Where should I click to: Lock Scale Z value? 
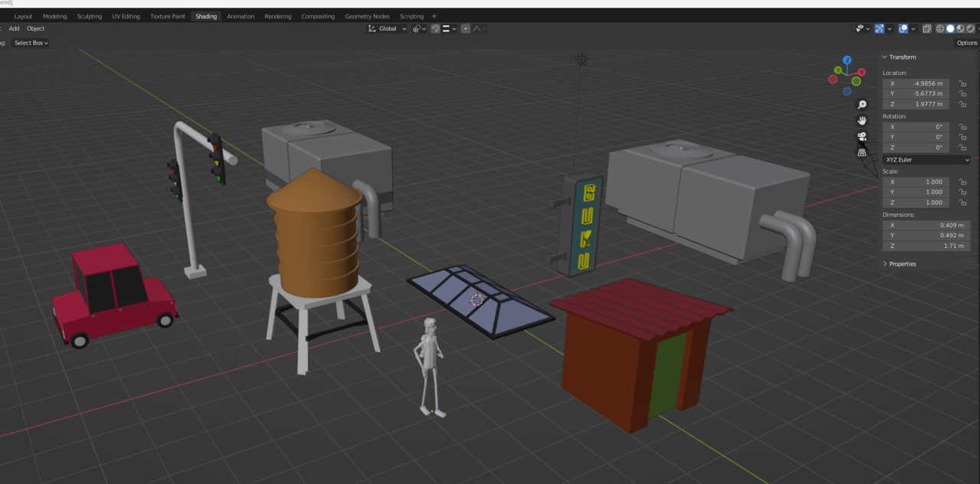(962, 202)
